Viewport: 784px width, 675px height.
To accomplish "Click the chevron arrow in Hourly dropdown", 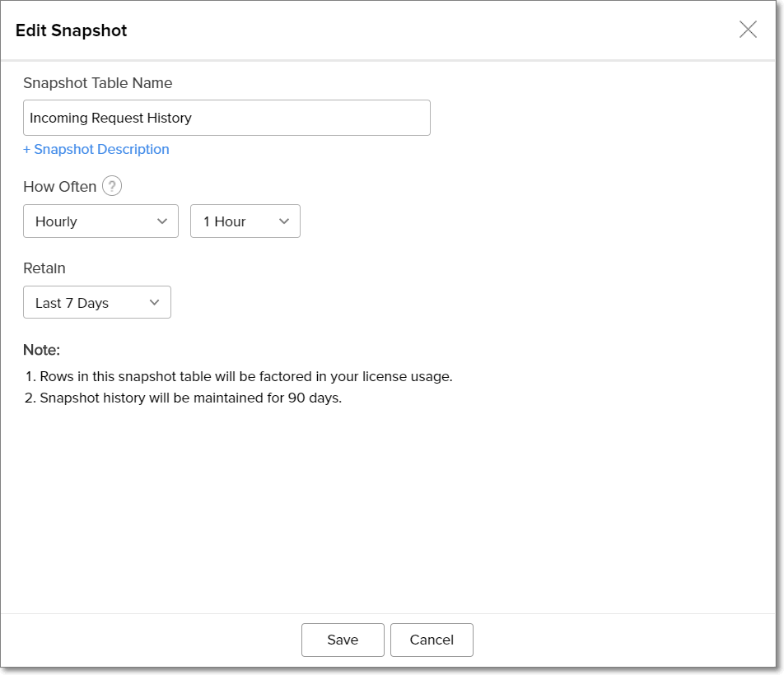I will pos(161,221).
